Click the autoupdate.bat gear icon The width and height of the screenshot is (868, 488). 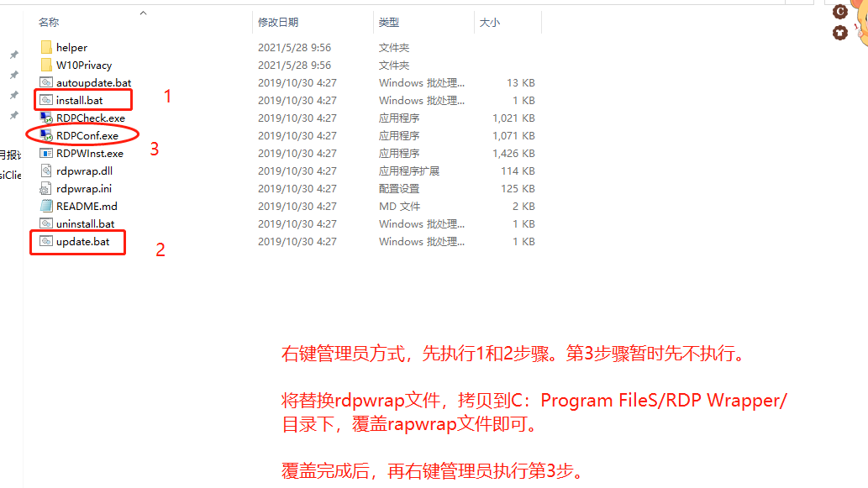click(x=46, y=82)
